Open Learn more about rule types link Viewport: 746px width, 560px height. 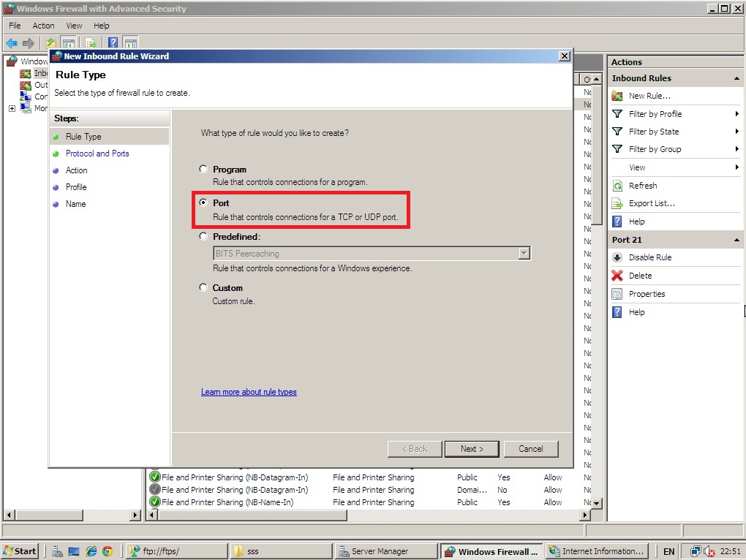[x=249, y=392]
